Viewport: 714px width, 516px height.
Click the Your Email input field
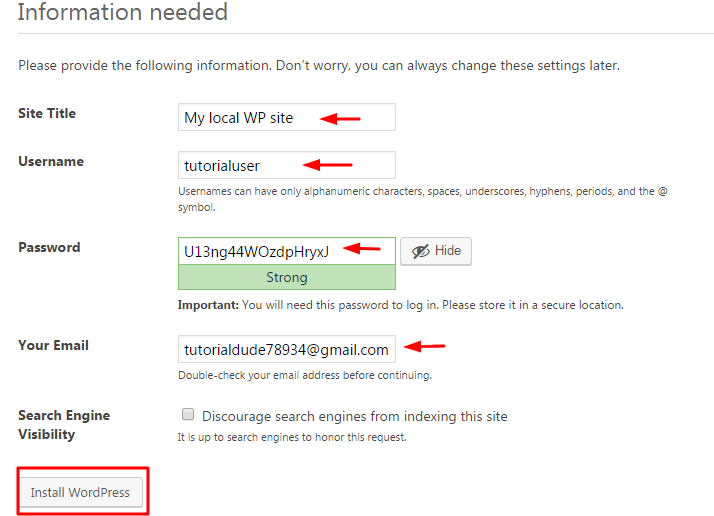[x=286, y=349]
